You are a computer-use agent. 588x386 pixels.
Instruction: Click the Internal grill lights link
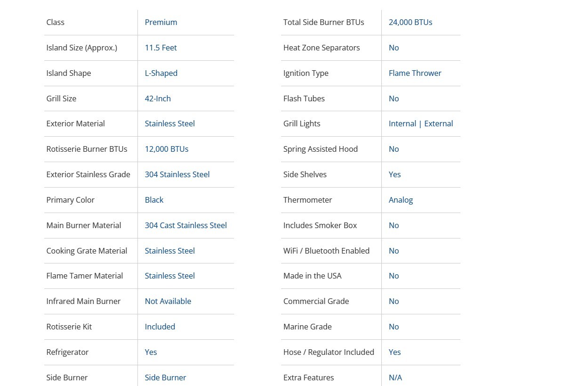[403, 123]
